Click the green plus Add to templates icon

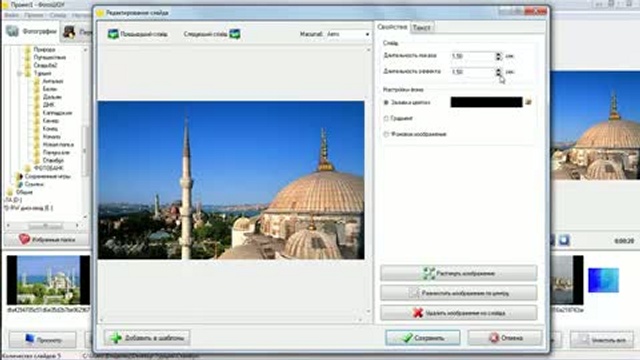coord(116,338)
